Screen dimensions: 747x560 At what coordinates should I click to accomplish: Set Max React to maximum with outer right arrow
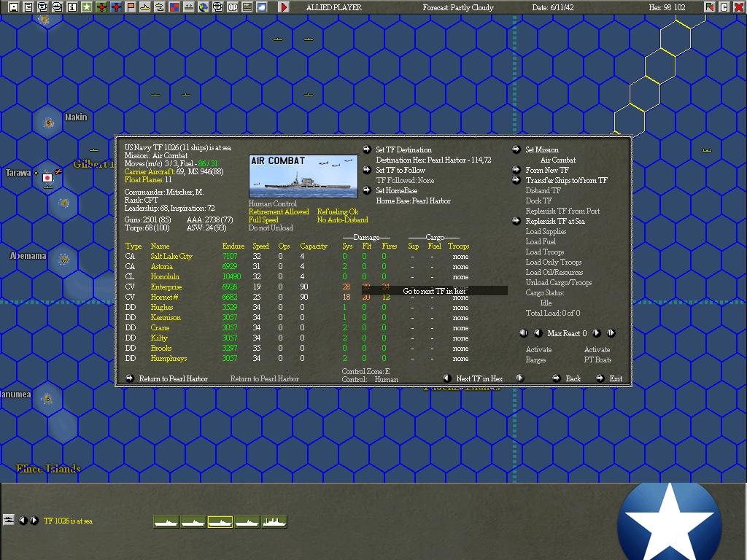click(611, 332)
